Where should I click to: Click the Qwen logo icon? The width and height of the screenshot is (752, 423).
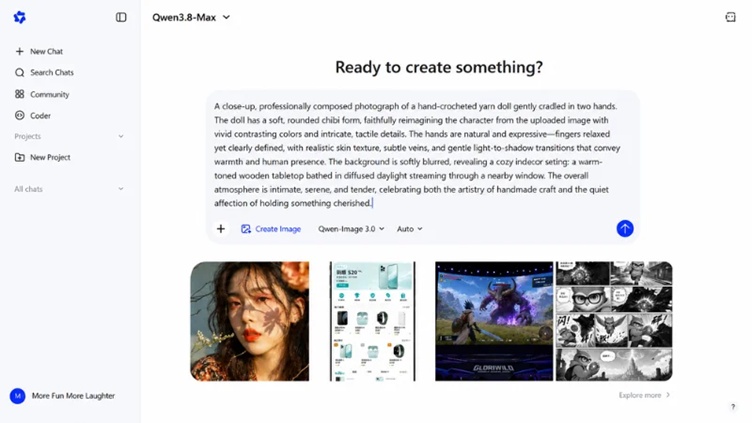click(20, 17)
